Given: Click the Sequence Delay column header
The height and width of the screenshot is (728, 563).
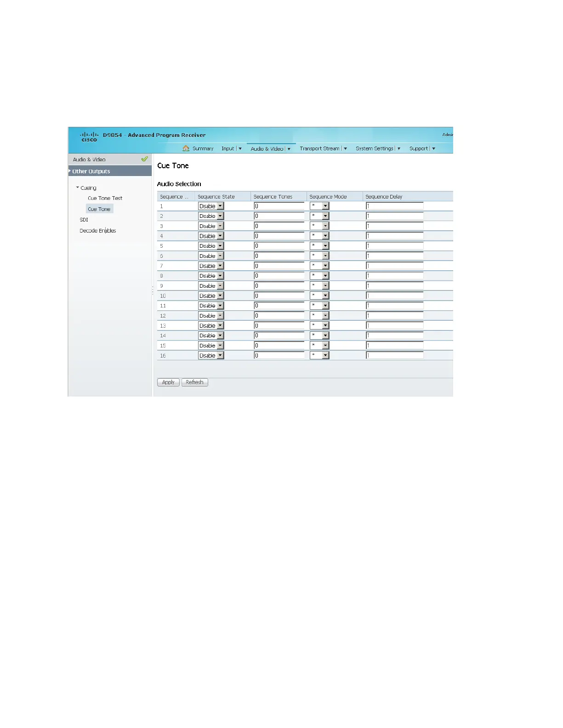Looking at the screenshot, I should tap(408, 196).
